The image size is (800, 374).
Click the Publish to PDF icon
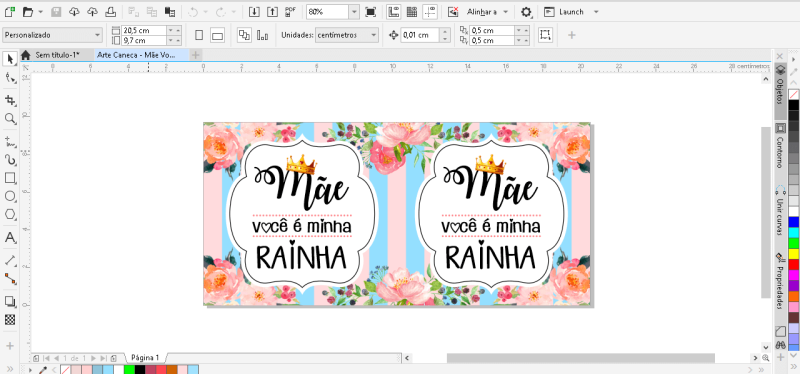291,11
